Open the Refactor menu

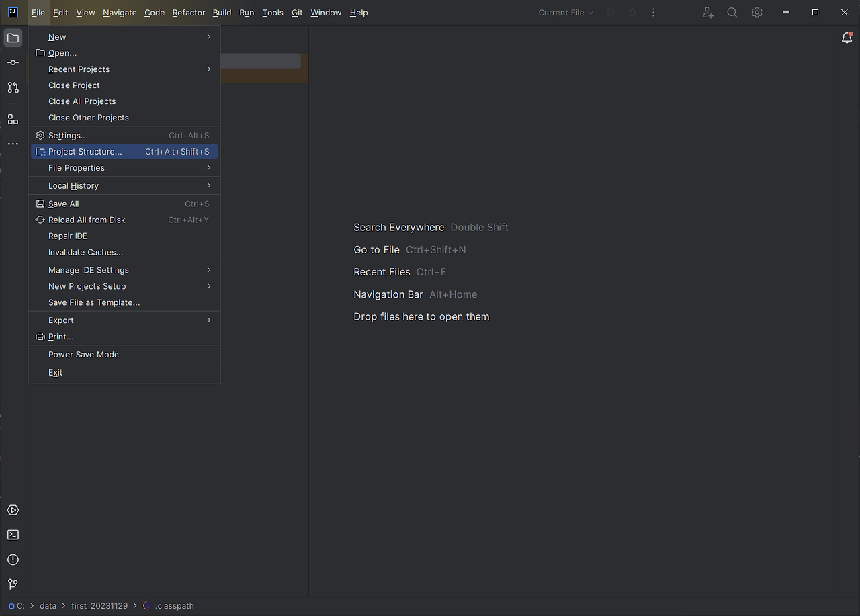tap(188, 12)
